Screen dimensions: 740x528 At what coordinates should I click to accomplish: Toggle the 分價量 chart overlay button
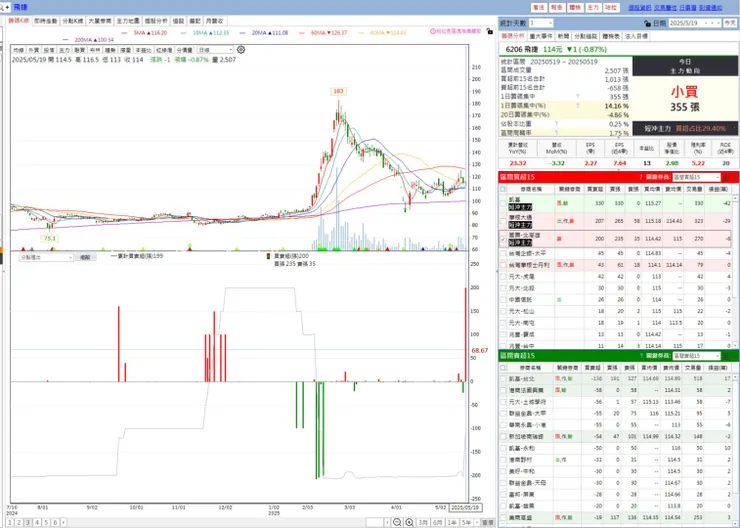pos(185,50)
